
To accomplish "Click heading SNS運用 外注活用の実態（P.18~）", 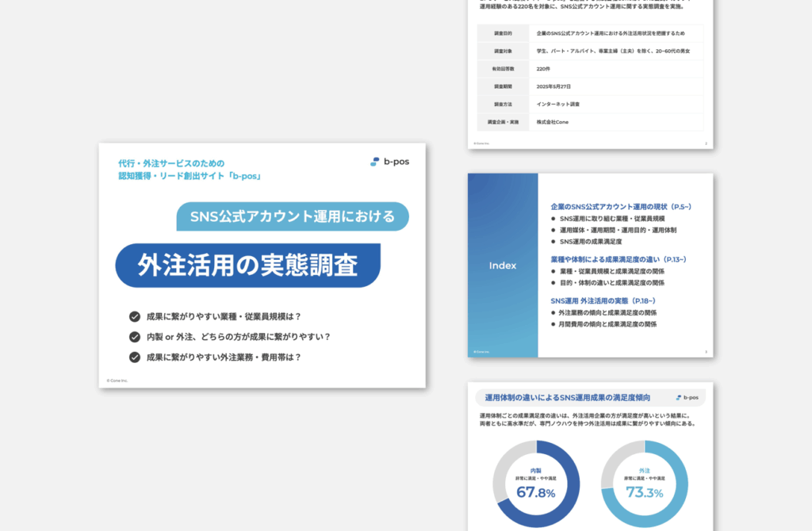I will 603,300.
